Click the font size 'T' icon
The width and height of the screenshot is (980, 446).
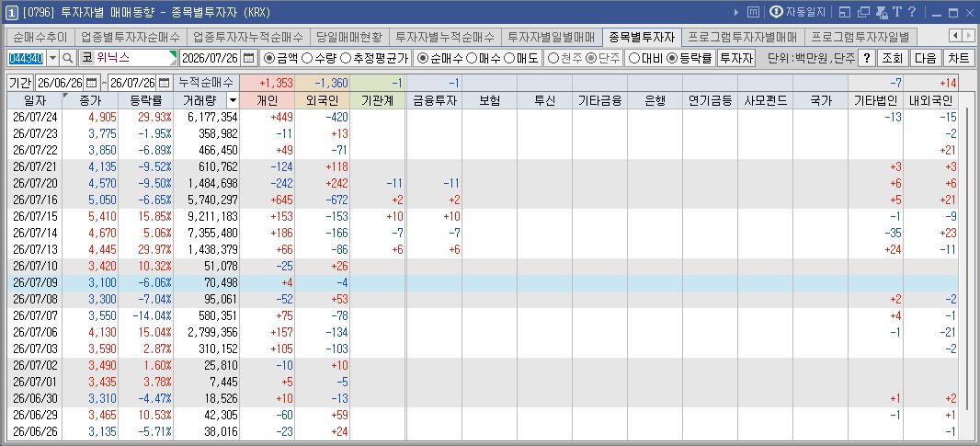pos(897,12)
